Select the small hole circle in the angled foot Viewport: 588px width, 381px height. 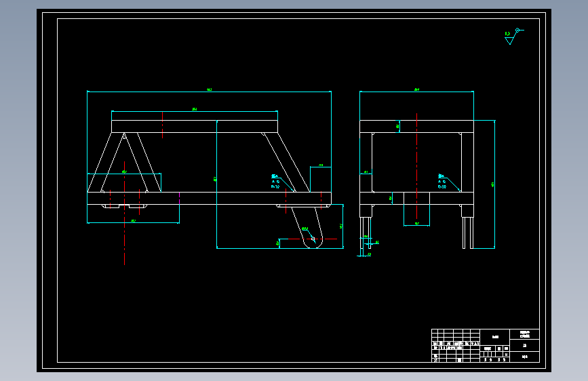[313, 239]
